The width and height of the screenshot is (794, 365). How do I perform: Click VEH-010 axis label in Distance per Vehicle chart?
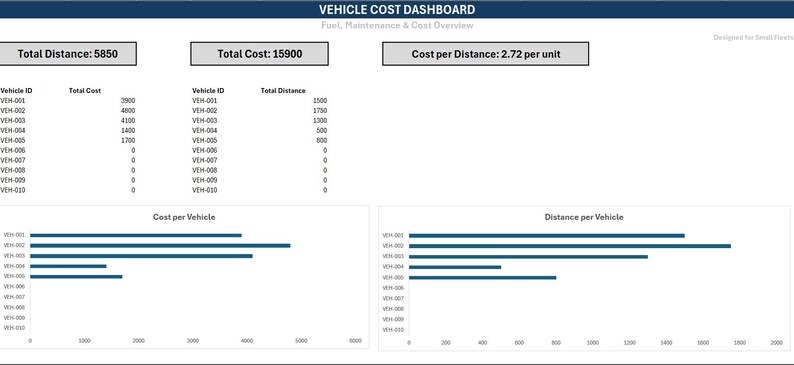pyautogui.click(x=393, y=330)
